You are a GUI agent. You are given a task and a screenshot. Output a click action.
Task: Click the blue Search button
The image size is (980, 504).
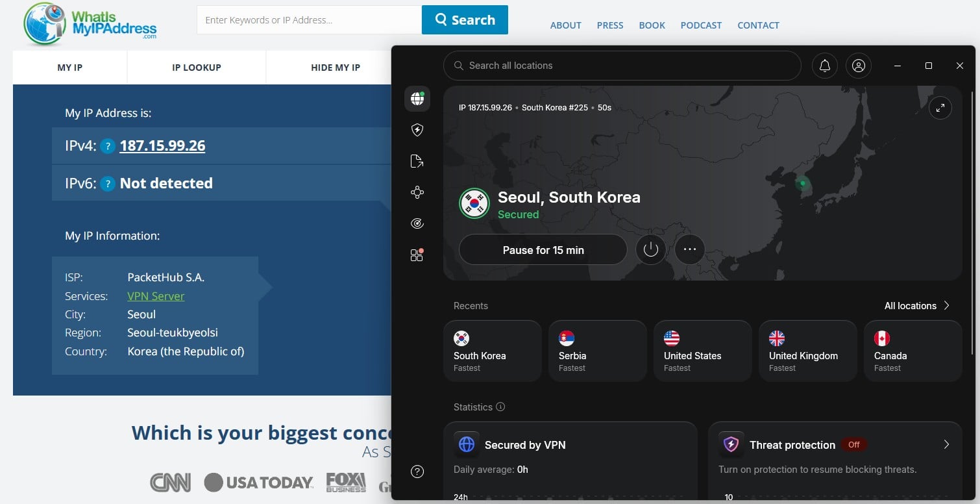click(465, 20)
